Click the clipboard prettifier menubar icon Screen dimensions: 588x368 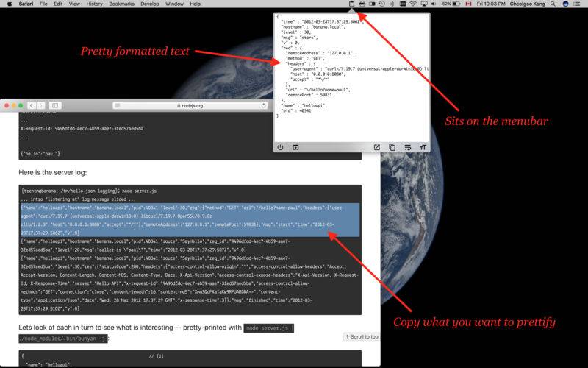click(x=351, y=4)
